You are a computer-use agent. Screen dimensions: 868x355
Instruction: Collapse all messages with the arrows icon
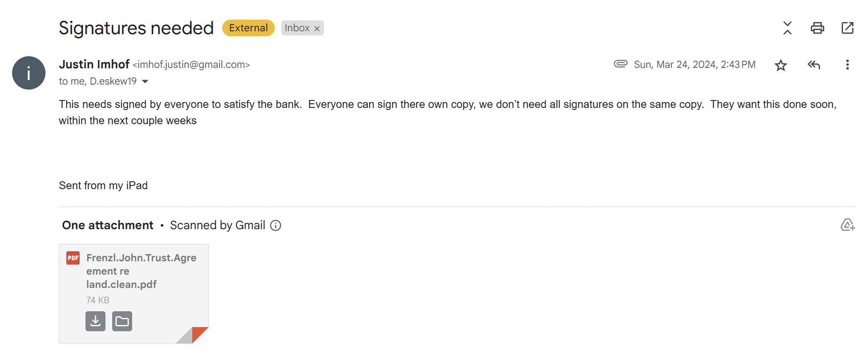pos(787,28)
